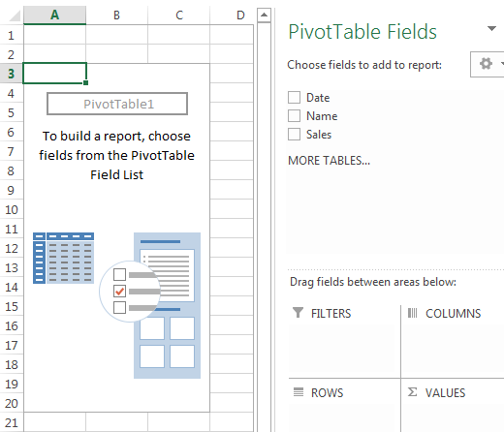Select row 10 header
Image resolution: width=504 pixels, height=432 pixels.
click(x=12, y=209)
